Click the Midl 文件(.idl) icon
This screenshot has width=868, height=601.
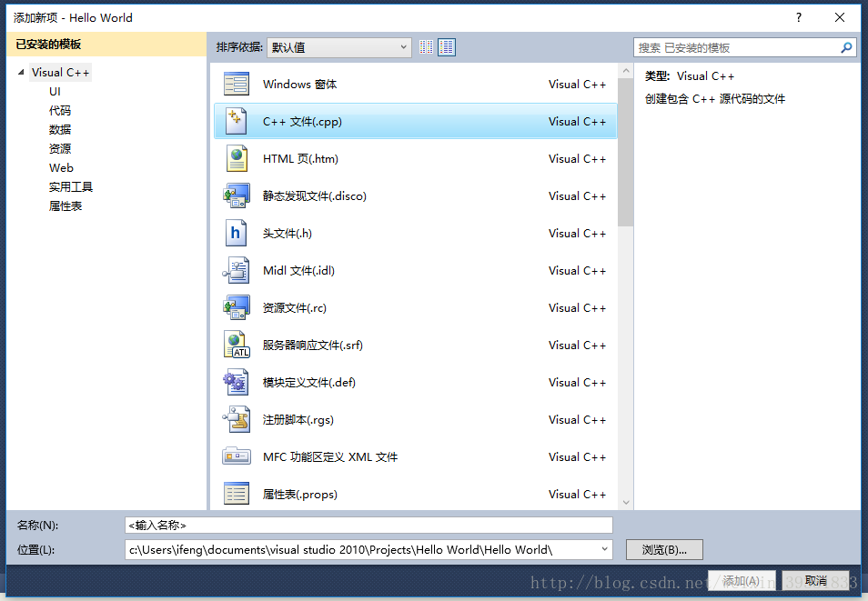(x=237, y=270)
